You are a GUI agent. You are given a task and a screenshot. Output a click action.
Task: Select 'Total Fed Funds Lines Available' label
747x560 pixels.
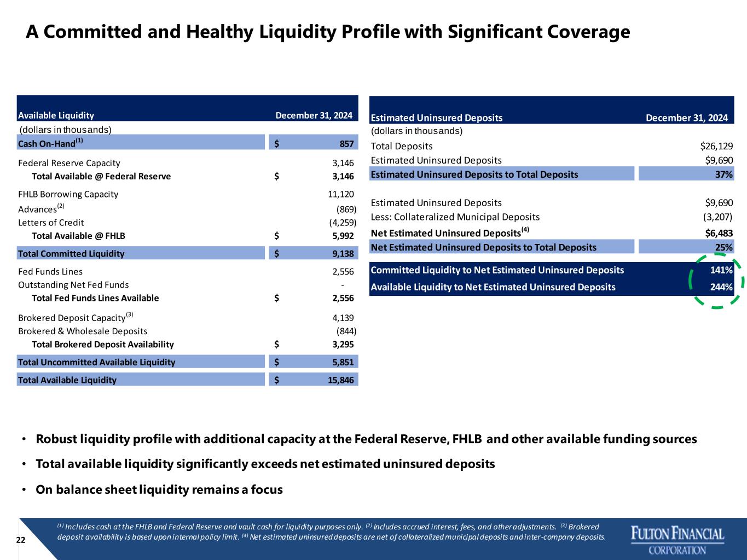[95, 298]
